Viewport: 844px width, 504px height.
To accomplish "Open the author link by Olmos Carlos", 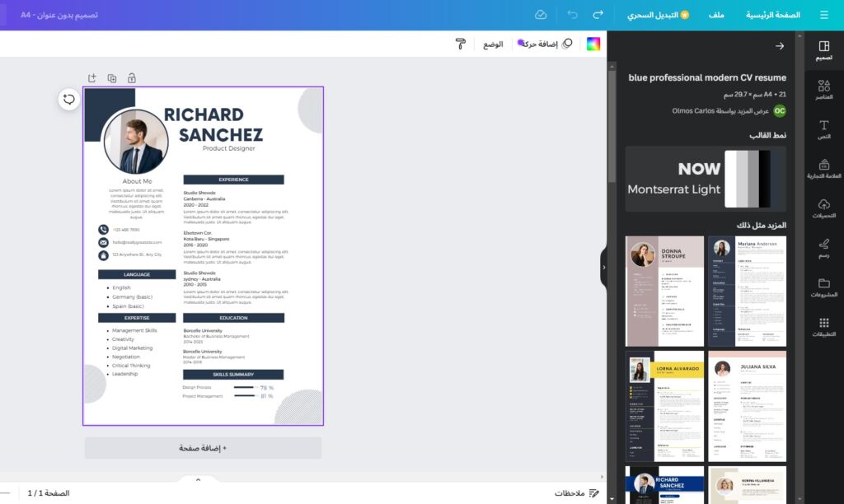I will pos(720,110).
